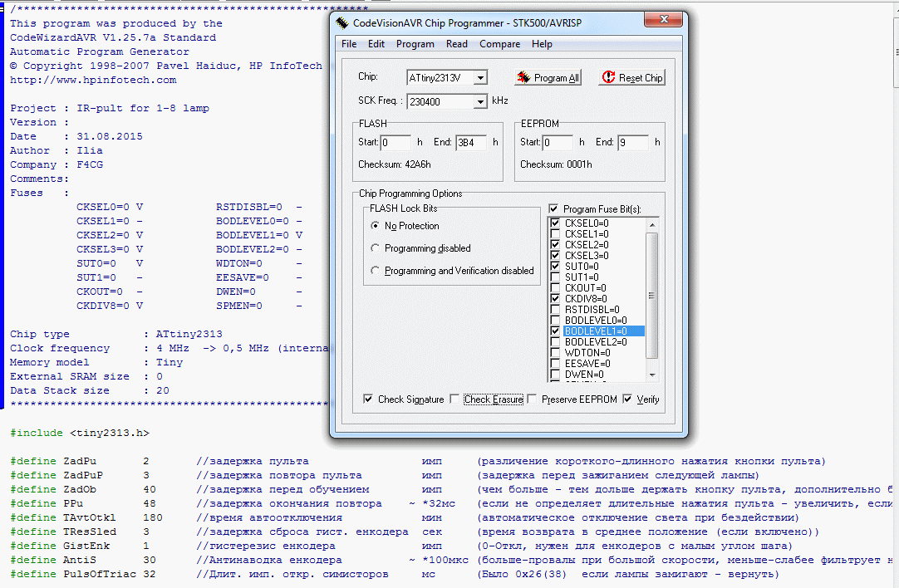Uncheck the Check Signature checkbox

point(368,399)
